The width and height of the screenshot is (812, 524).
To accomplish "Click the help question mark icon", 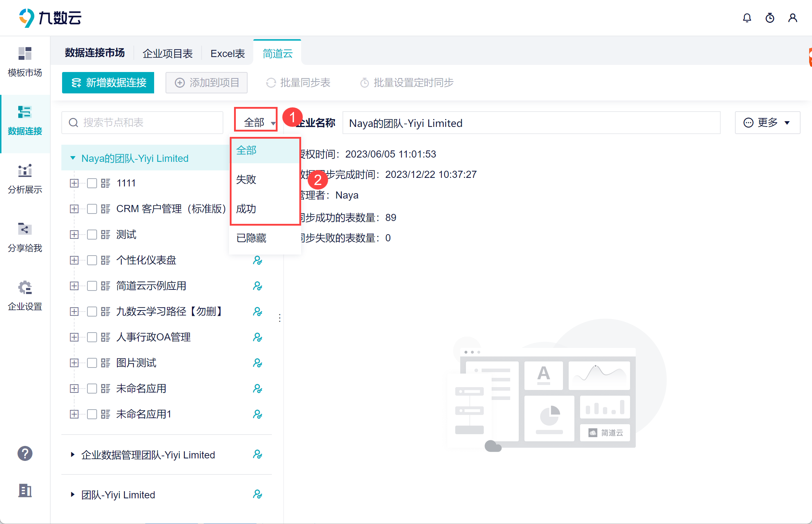I will coord(25,453).
